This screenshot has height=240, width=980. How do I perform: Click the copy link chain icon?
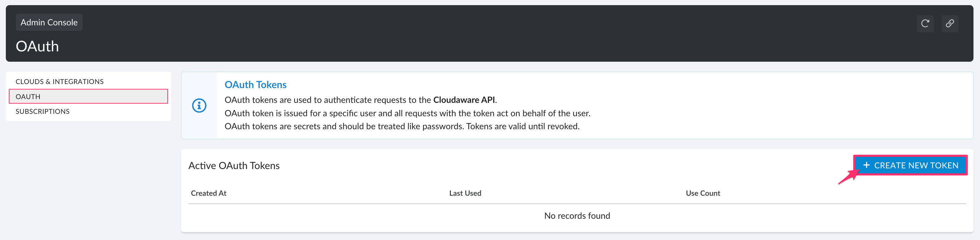[949, 24]
